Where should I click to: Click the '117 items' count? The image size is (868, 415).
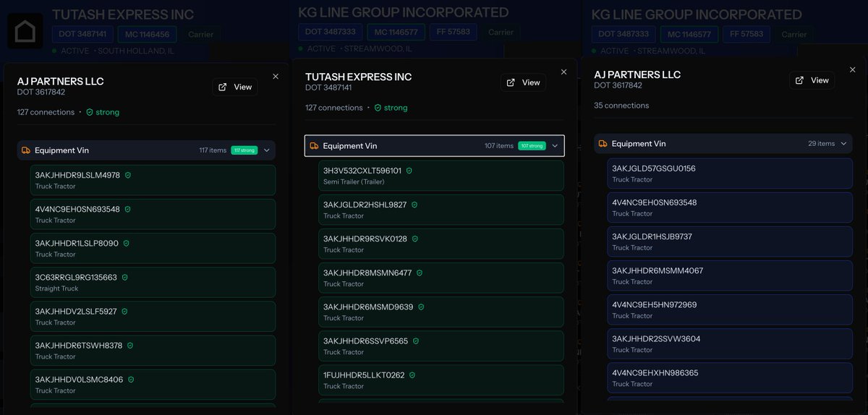pyautogui.click(x=213, y=150)
